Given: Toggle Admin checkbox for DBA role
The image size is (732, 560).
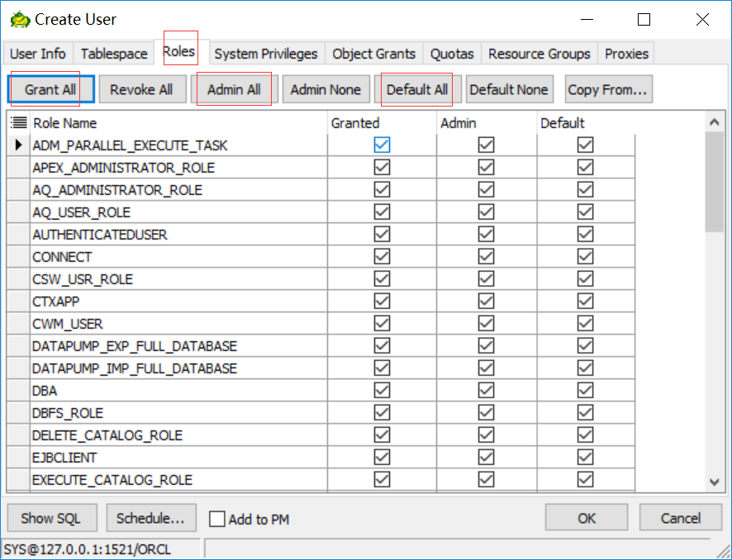Looking at the screenshot, I should coord(486,390).
